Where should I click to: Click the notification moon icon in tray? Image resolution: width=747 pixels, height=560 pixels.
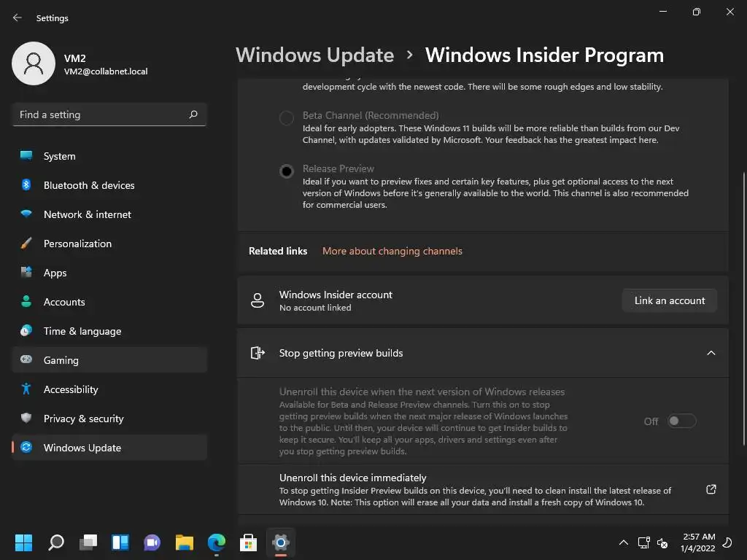[727, 542]
